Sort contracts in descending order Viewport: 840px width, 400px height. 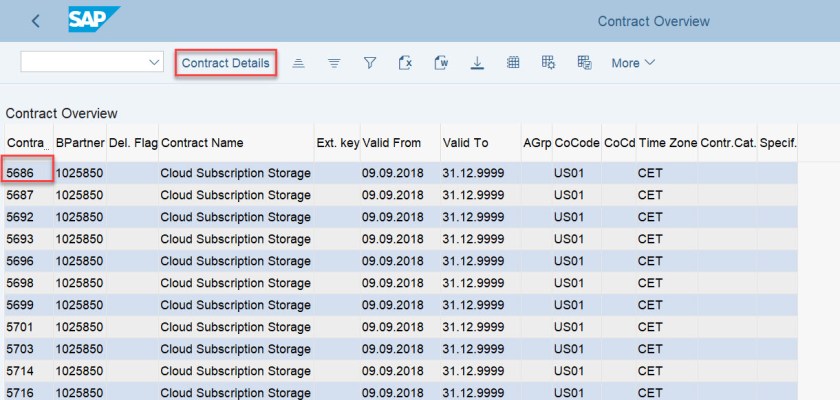(334, 63)
